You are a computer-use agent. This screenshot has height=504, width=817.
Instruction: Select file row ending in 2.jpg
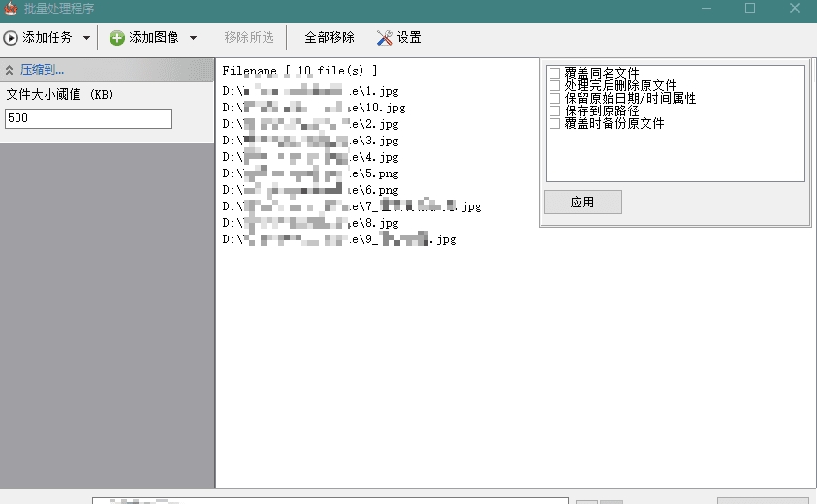pyautogui.click(x=310, y=124)
